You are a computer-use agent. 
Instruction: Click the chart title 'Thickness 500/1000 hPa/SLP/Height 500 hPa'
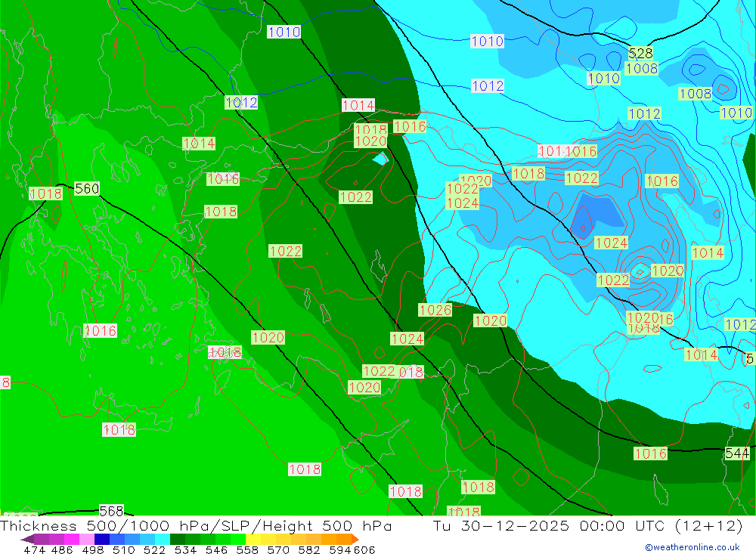pyautogui.click(x=197, y=525)
